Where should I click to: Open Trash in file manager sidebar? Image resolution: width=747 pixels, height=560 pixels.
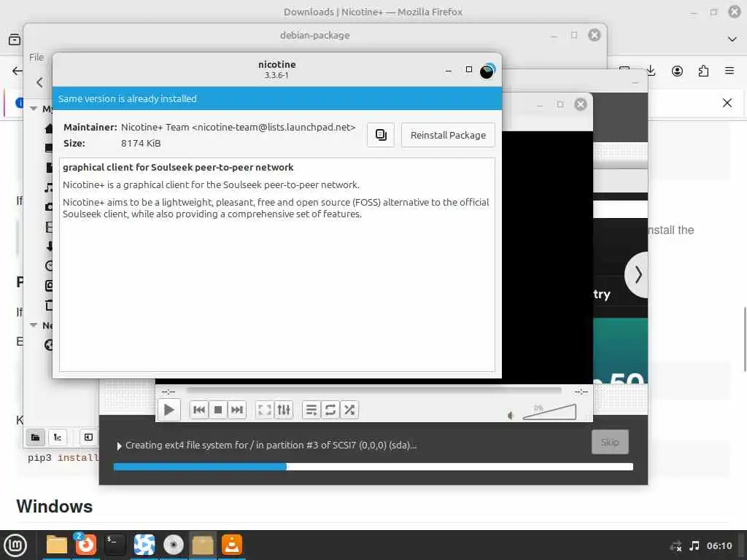(x=49, y=306)
